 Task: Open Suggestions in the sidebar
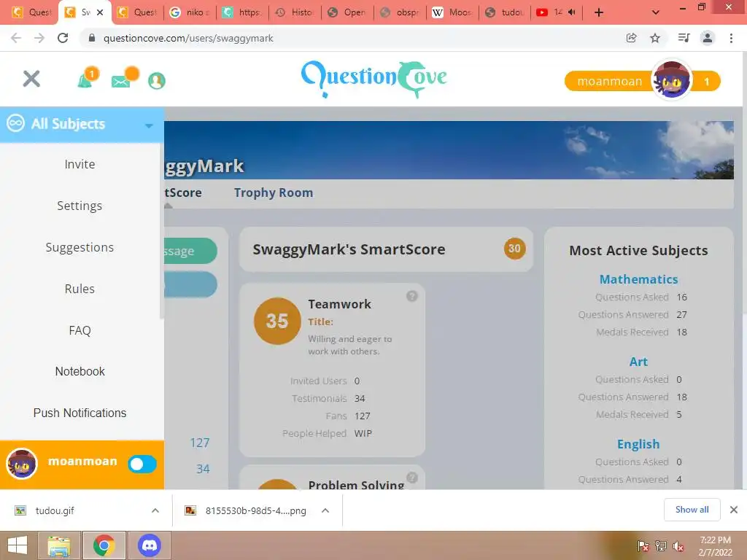pos(80,247)
